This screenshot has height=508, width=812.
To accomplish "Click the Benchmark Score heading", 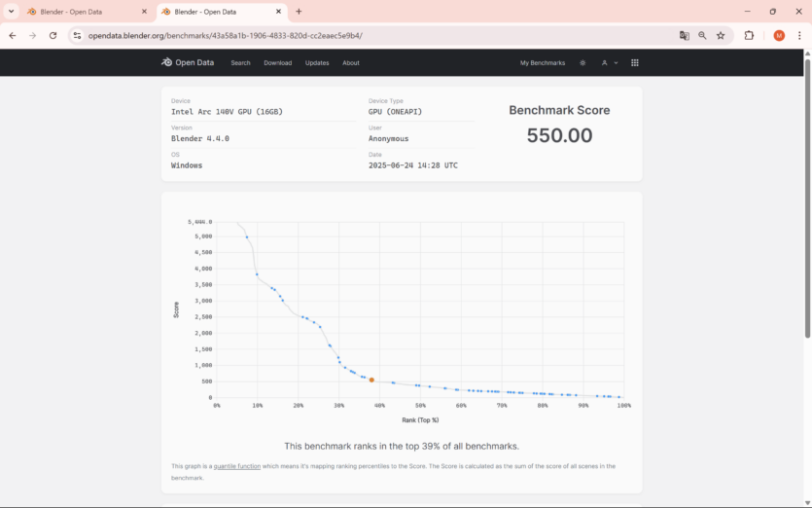I will 559,110.
